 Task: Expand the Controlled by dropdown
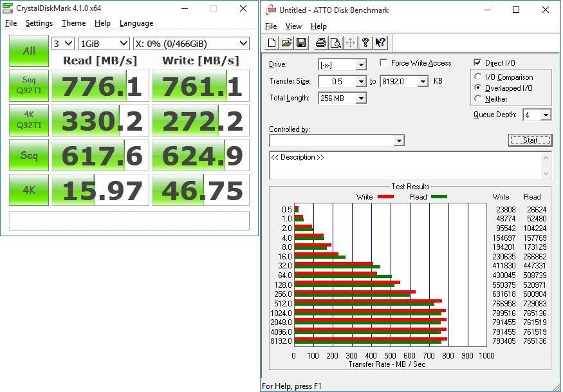(x=399, y=140)
